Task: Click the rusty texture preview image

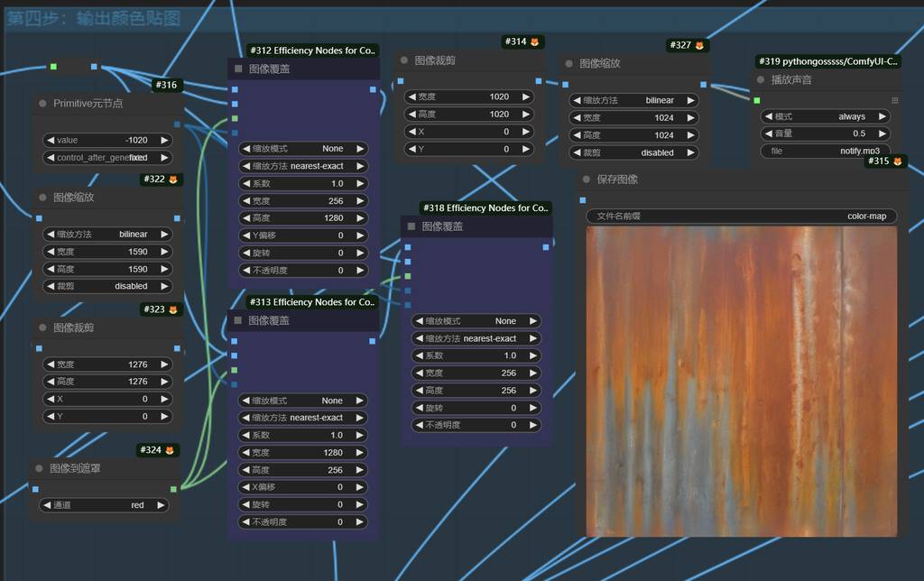Action: point(741,381)
